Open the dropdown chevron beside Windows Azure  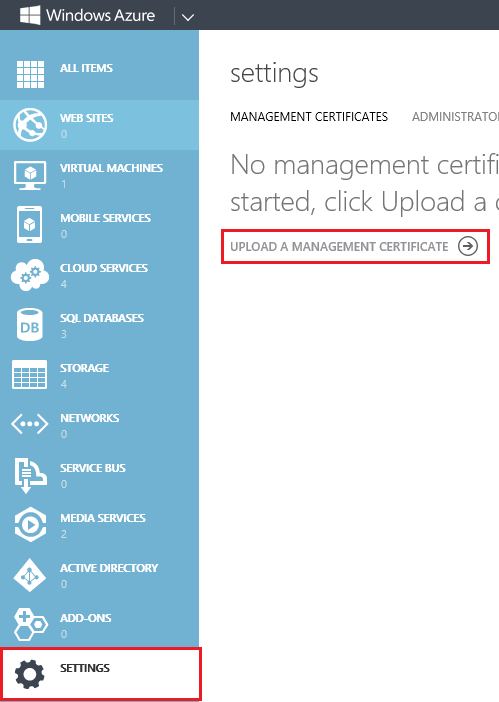(x=188, y=17)
